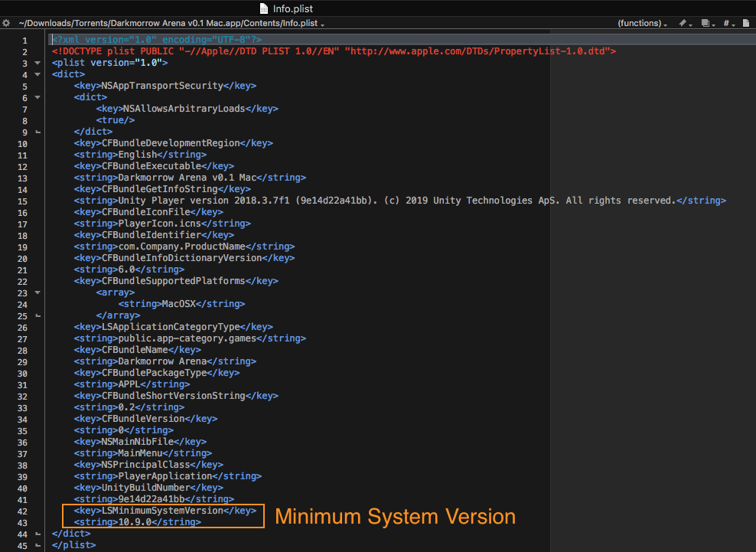Click the CFBundleInfoDictionaryVersion key
The width and height of the screenshot is (756, 552).
(x=184, y=258)
